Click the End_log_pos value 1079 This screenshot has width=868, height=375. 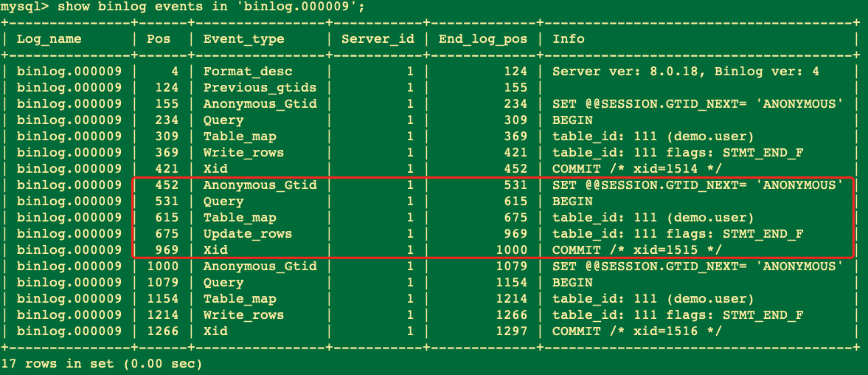tap(512, 266)
